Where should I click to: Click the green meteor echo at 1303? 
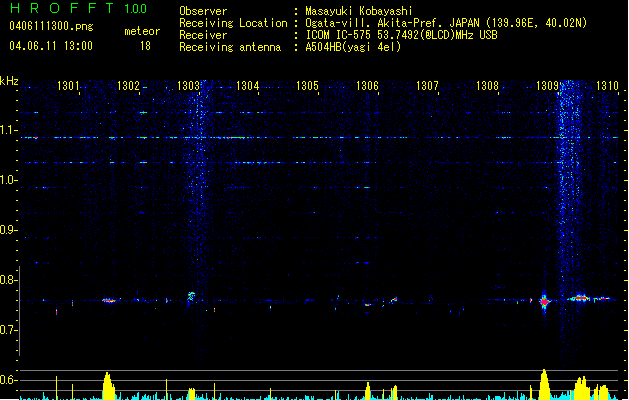tap(191, 296)
